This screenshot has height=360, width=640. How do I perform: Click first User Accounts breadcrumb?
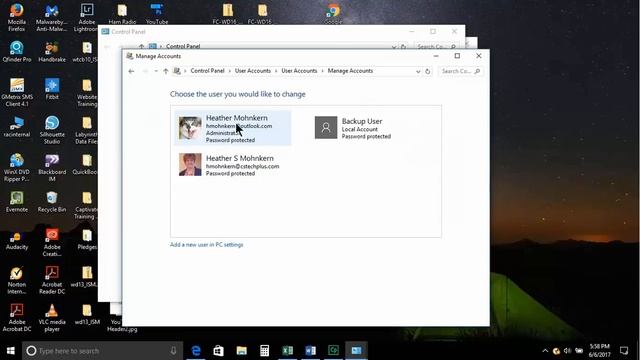(253, 71)
